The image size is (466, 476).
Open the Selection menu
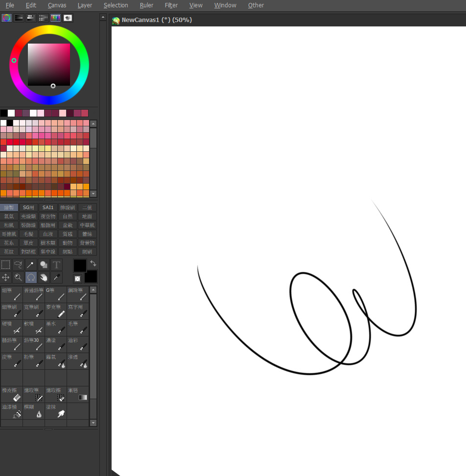coord(116,5)
